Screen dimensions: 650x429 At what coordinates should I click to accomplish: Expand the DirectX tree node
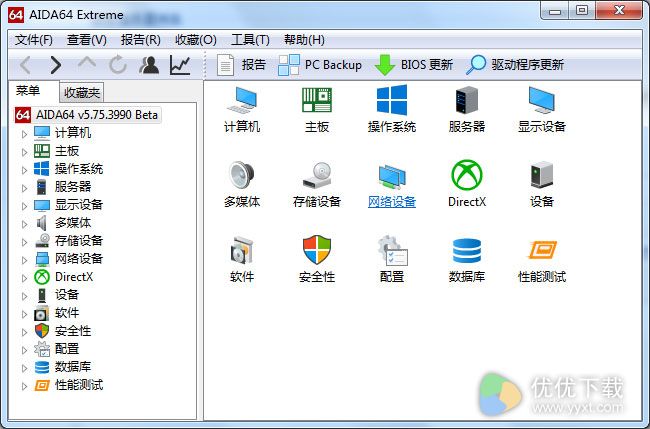click(x=24, y=278)
